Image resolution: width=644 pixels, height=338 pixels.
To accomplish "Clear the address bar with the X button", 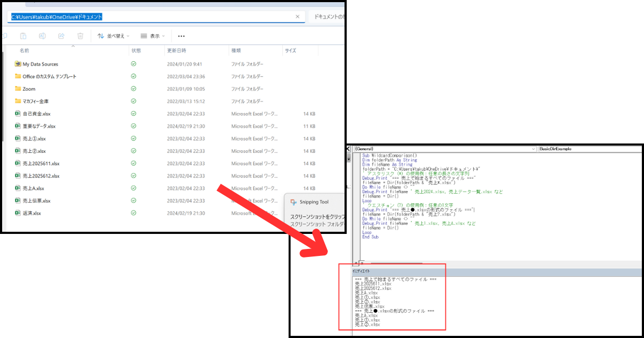I will pos(298,17).
